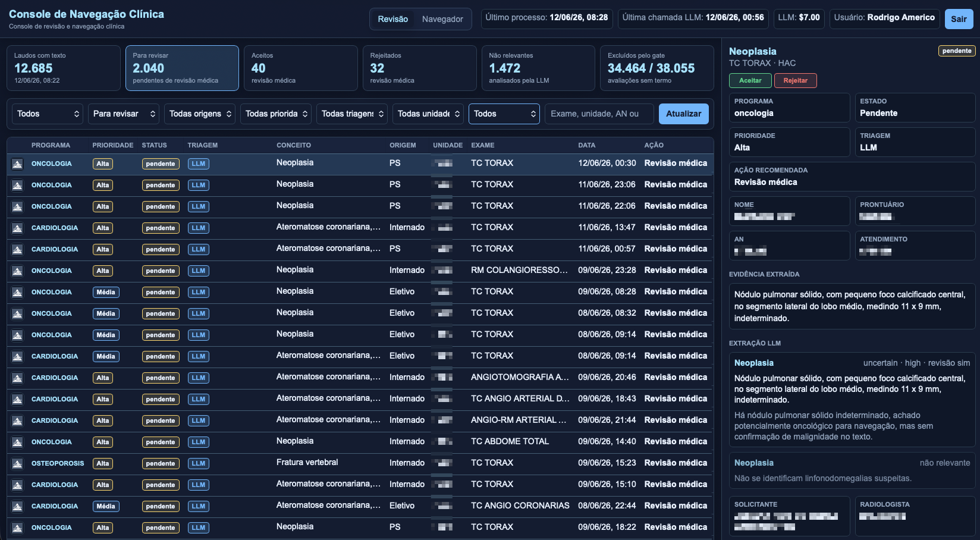Click the EXAME column header
The height and width of the screenshot is (540, 980).
pos(483,145)
